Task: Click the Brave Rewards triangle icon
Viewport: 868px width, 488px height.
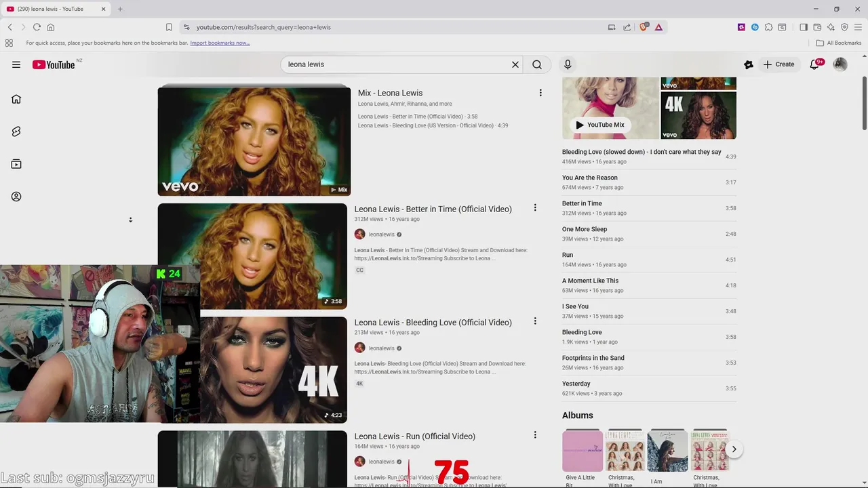Action: pyautogui.click(x=658, y=27)
